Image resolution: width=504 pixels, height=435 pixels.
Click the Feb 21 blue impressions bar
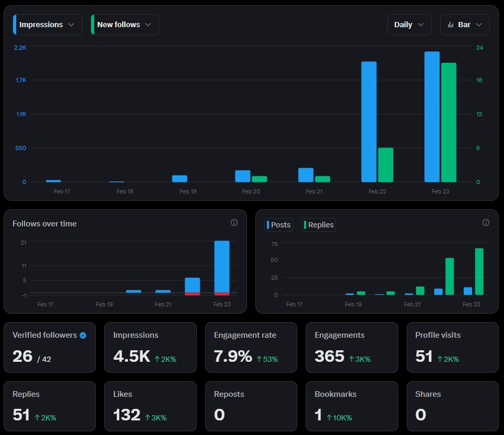pos(306,175)
